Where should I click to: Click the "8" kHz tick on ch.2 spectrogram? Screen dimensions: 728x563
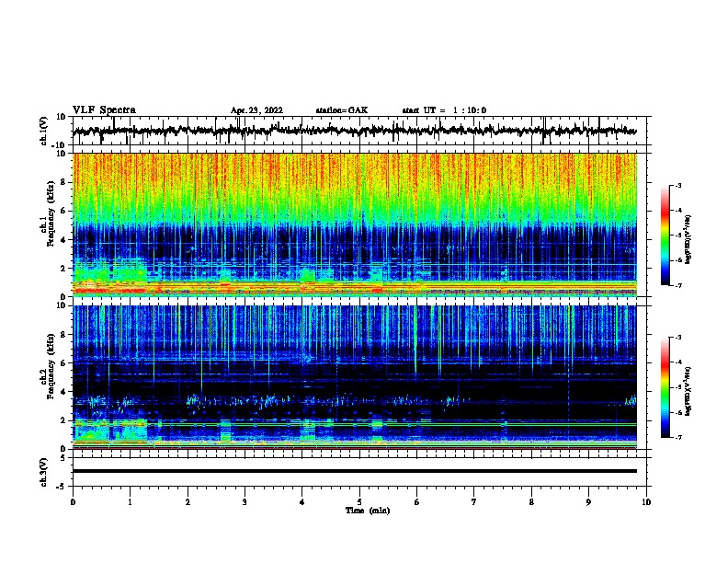(64, 335)
